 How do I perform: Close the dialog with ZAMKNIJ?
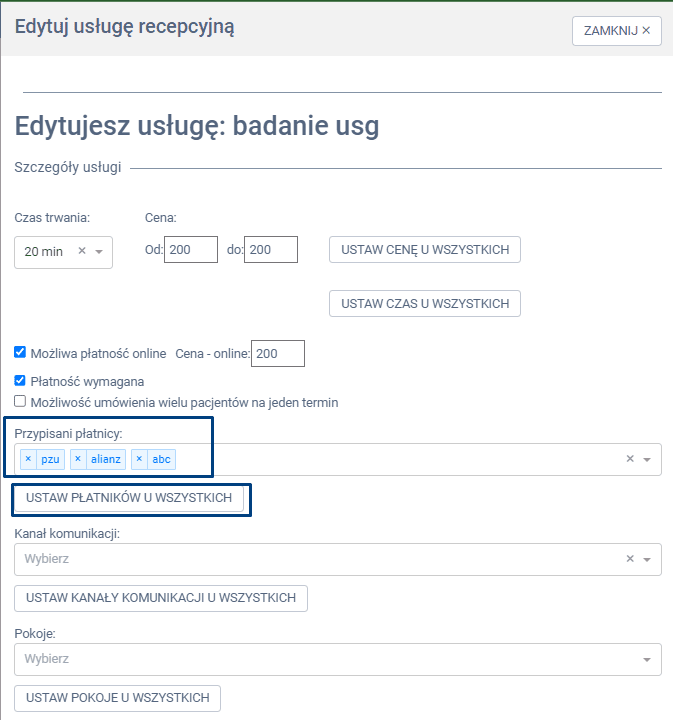(x=616, y=31)
